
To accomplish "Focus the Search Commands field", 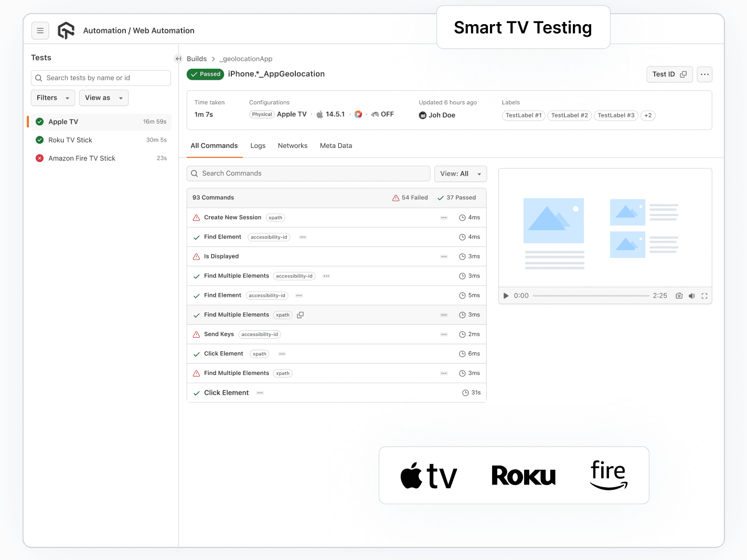I will pyautogui.click(x=308, y=174).
